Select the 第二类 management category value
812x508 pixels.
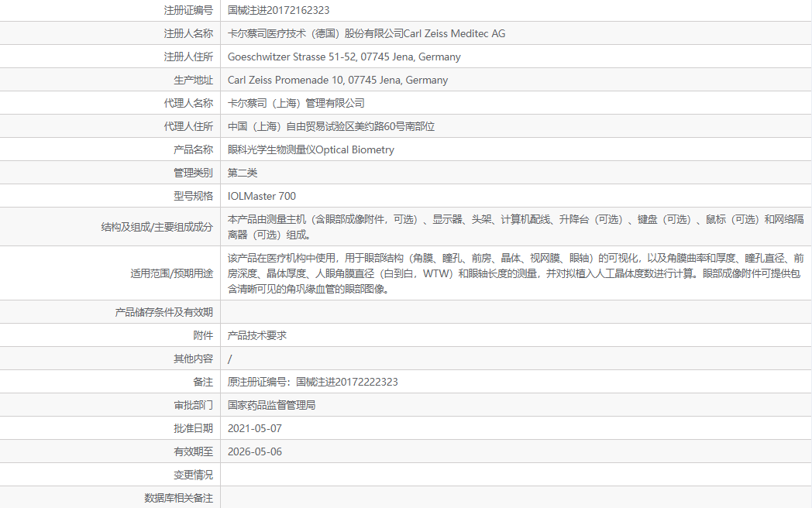[x=243, y=173]
